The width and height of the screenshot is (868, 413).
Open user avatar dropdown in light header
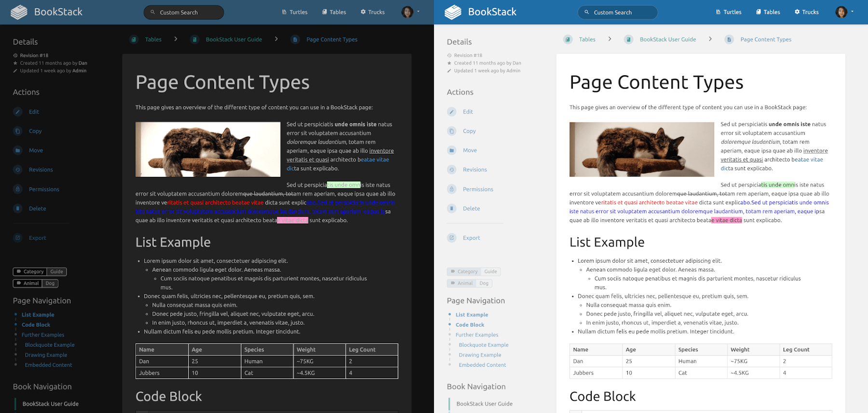[x=844, y=12]
